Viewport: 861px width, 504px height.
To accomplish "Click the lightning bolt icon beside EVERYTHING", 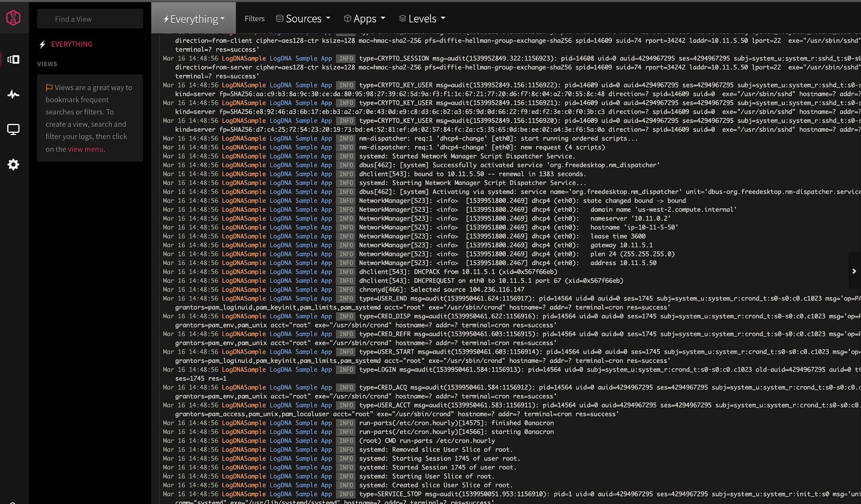I will click(x=43, y=44).
